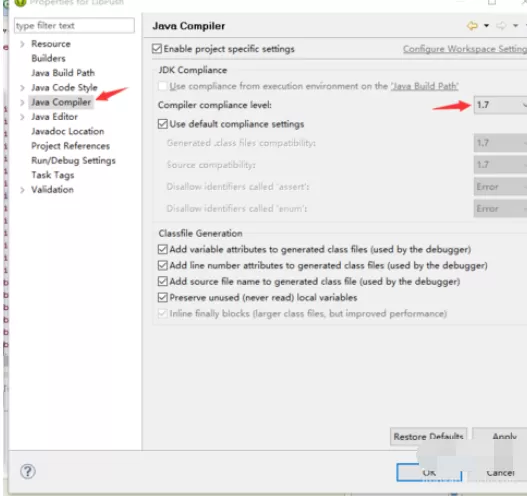Click the back navigation arrow icon
This screenshot has height=496, width=527.
pyautogui.click(x=472, y=26)
